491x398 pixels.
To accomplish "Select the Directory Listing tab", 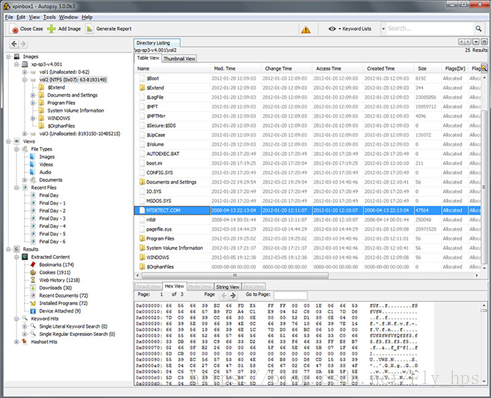I will tap(157, 43).
